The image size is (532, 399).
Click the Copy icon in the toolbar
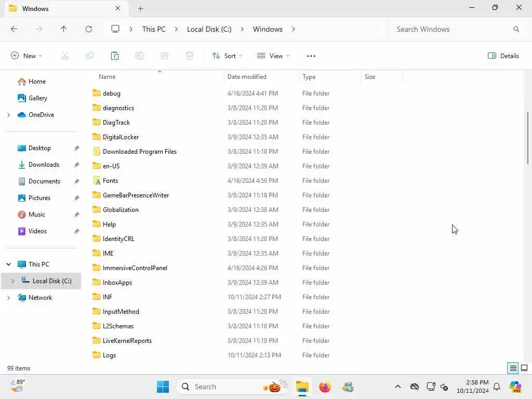[x=90, y=56]
